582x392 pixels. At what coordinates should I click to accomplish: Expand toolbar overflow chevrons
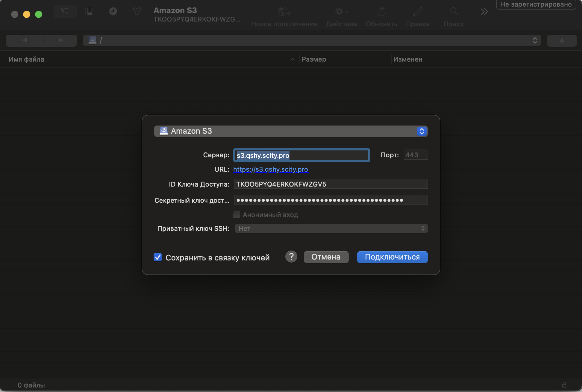point(484,12)
